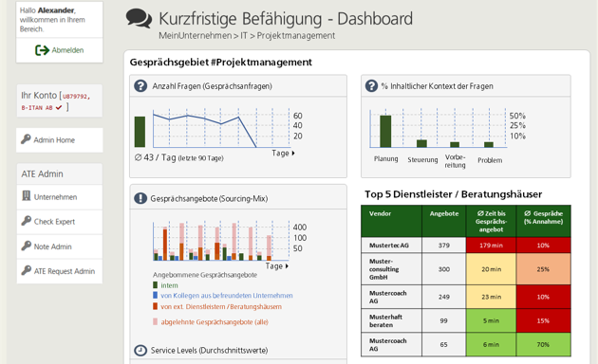The width and height of the screenshot is (598, 364).
Task: Click the speech bubbles icon beside the dashboard title
Action: pos(139,18)
